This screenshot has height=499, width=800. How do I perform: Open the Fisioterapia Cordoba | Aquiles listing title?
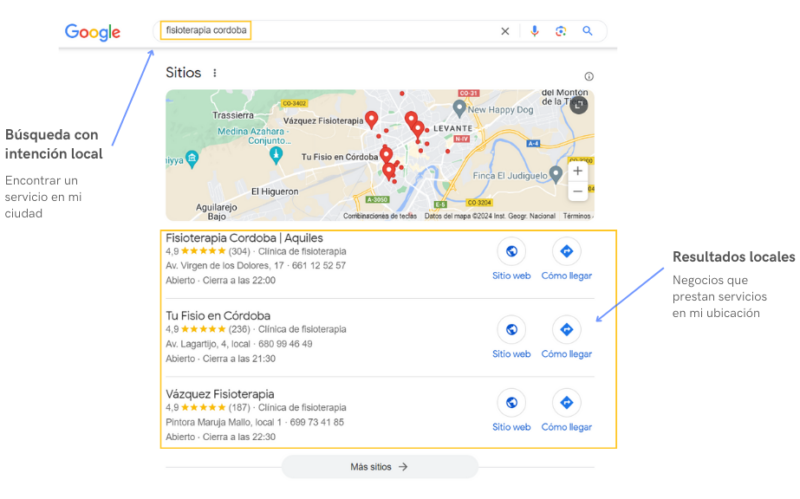pos(244,238)
